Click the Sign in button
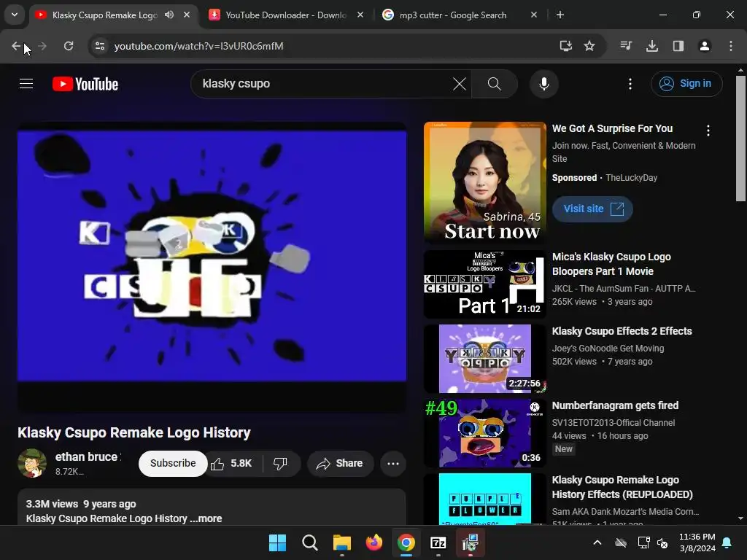The image size is (747, 560). click(686, 84)
